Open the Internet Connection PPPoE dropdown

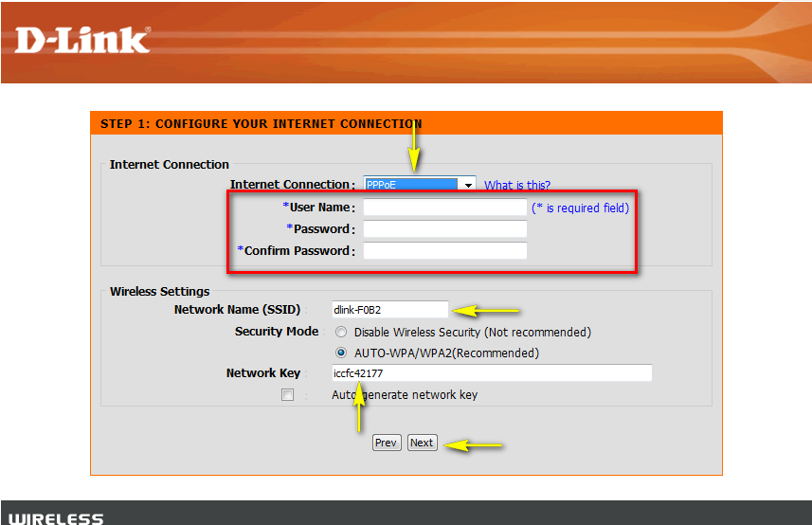coord(419,185)
